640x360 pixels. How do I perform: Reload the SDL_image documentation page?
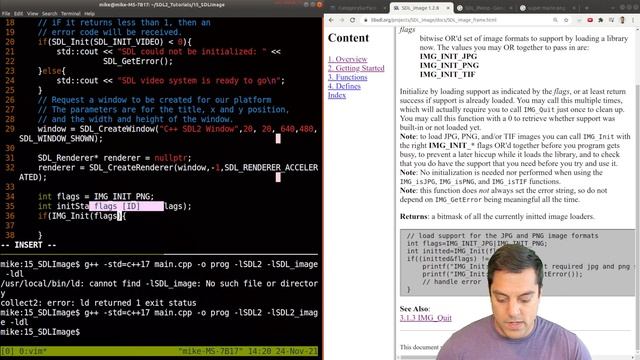point(353,20)
